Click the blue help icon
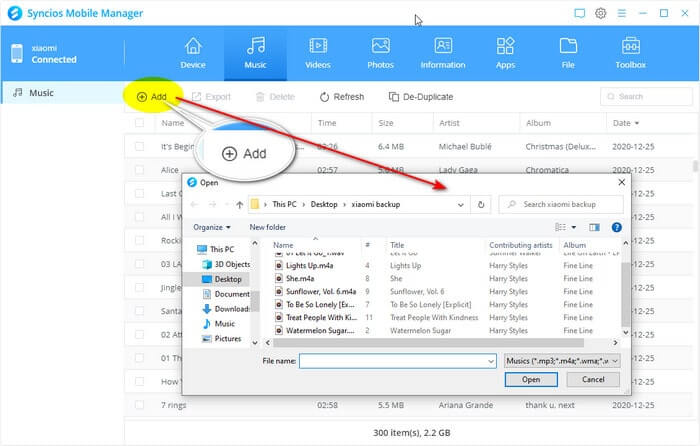Image resolution: width=700 pixels, height=446 pixels. [617, 227]
